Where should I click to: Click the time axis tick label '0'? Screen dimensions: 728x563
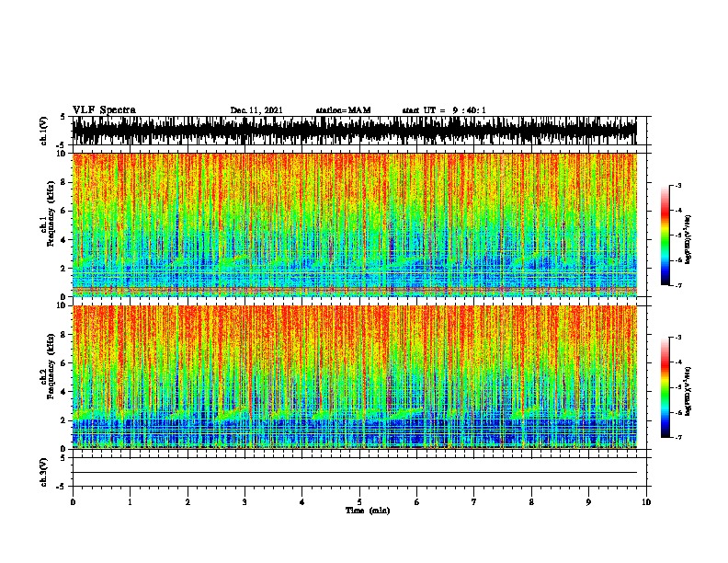tap(73, 502)
